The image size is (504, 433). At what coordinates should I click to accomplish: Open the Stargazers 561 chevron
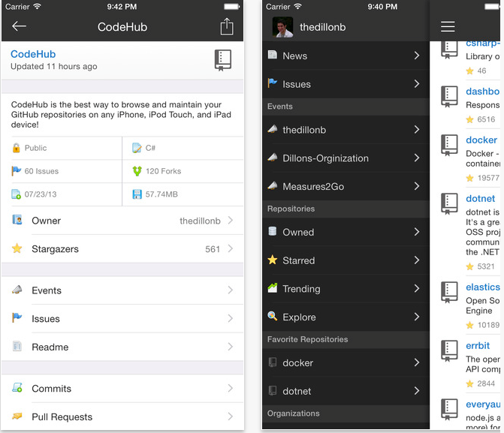(230, 248)
